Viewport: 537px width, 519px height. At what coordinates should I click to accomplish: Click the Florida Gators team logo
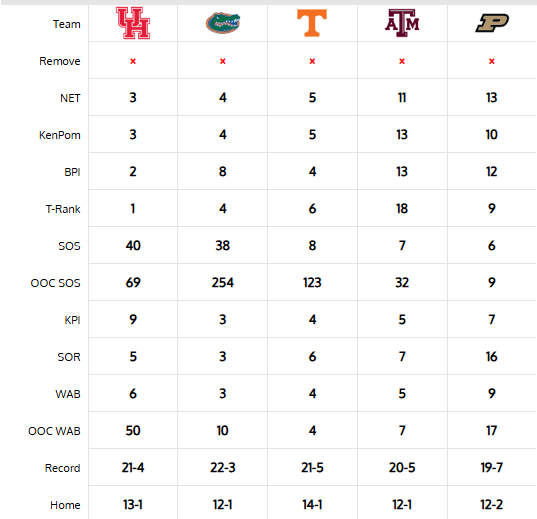point(223,23)
